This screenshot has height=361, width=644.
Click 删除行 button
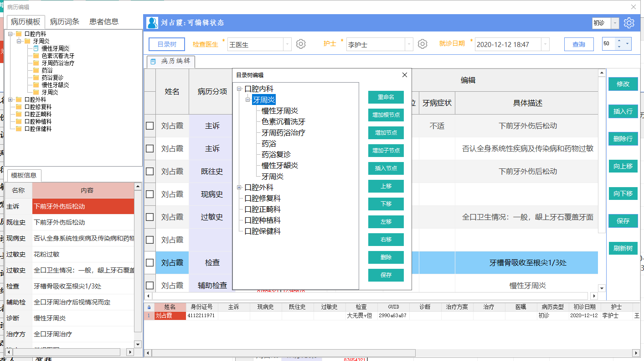[623, 139]
